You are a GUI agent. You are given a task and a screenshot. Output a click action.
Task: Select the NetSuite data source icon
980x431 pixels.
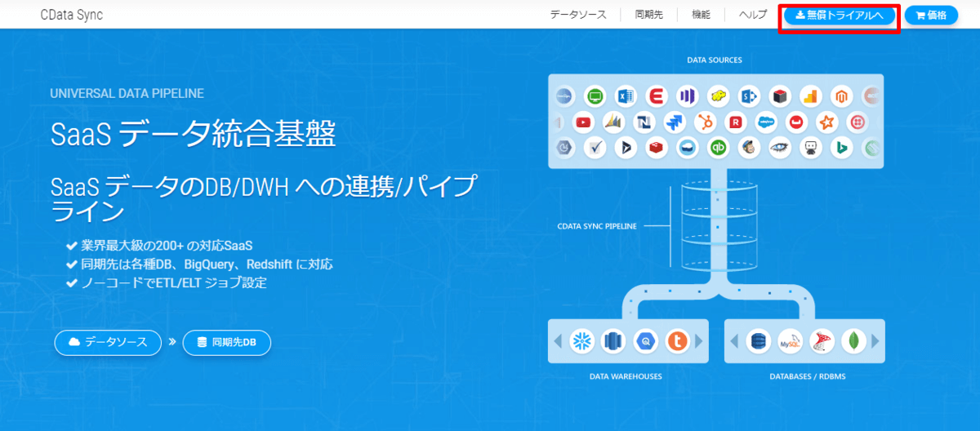tap(644, 122)
